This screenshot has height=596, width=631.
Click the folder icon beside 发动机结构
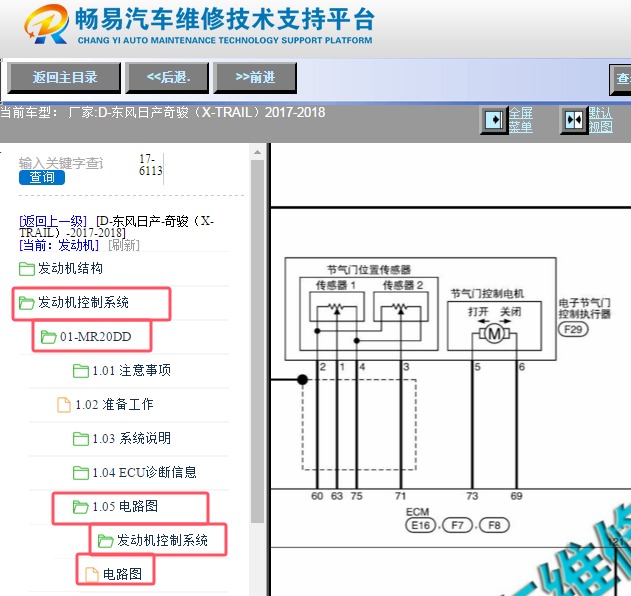tap(27, 269)
